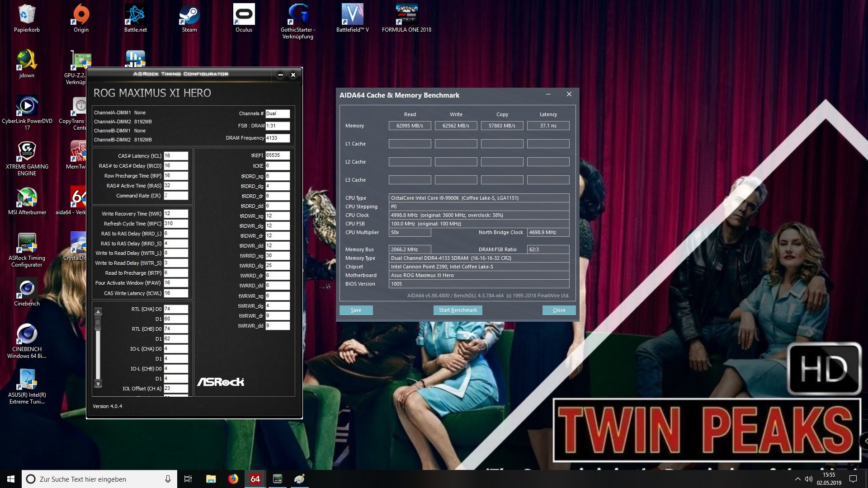Viewport: 868px width, 488px height.
Task: Open MSI Afterburner desktop icon
Action: click(x=27, y=201)
